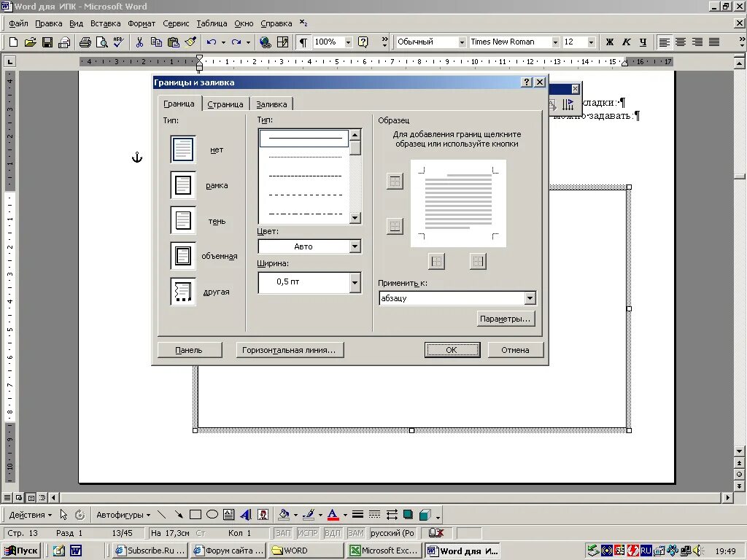747x560 pixels.
Task: Toggle the bottom border button in the preview
Action: 395,226
